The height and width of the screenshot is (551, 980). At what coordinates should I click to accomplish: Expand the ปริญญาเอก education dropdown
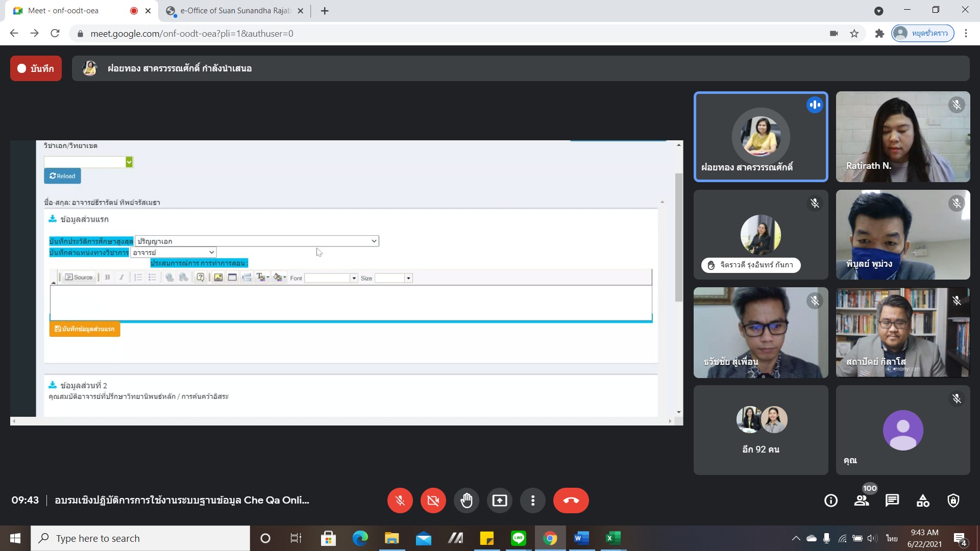coord(257,241)
